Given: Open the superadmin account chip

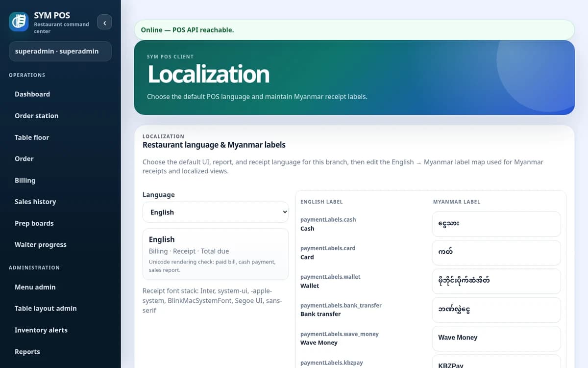Looking at the screenshot, I should pos(60,51).
